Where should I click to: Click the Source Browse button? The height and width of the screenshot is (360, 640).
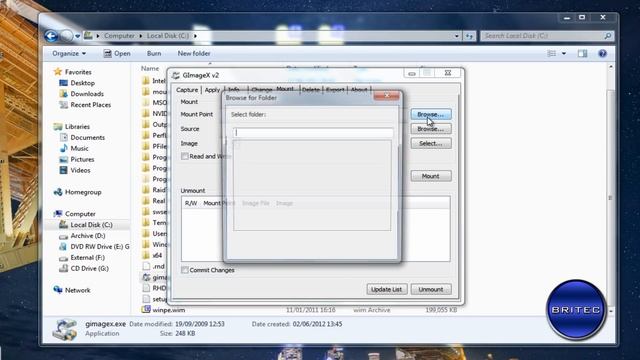pos(431,129)
